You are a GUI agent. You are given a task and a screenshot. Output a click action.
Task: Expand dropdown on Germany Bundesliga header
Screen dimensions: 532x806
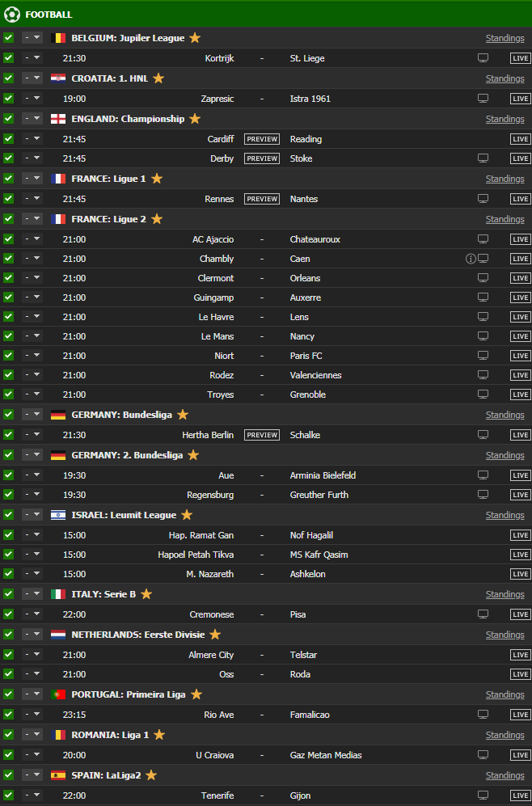point(32,414)
